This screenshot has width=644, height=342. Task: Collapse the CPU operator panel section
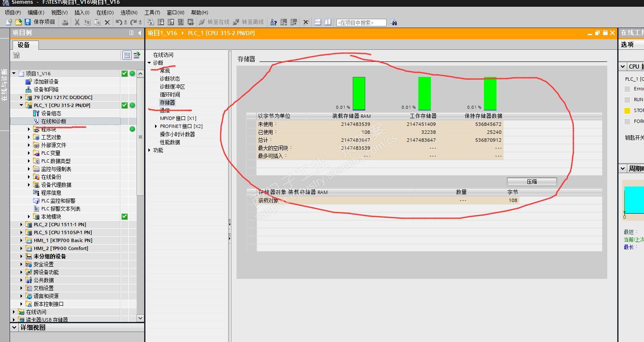pos(623,66)
